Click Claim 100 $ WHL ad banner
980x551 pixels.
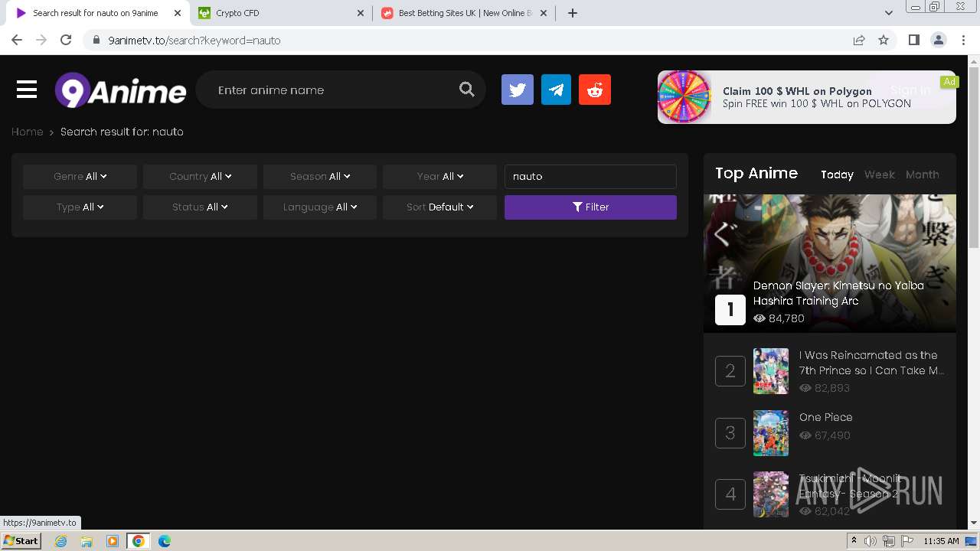tap(806, 97)
